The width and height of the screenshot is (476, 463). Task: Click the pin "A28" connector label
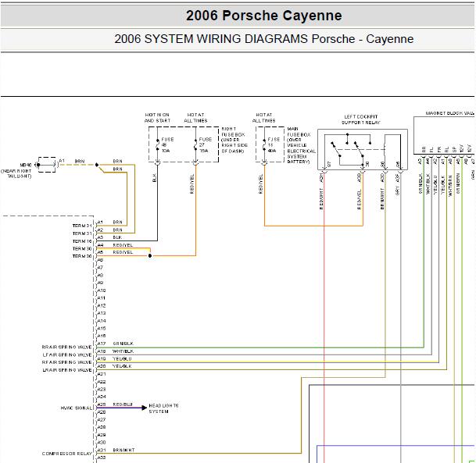click(x=102, y=427)
